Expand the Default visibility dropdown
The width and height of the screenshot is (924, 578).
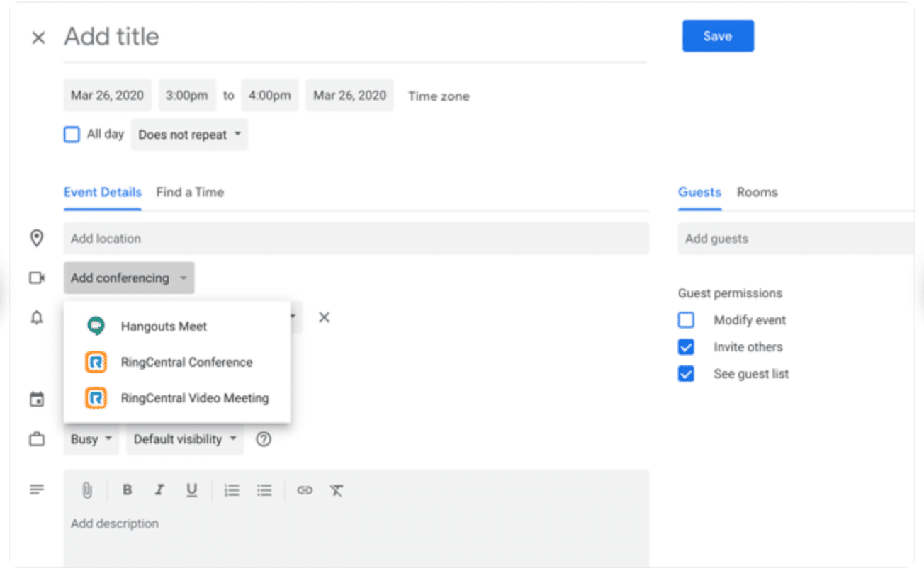click(x=185, y=439)
